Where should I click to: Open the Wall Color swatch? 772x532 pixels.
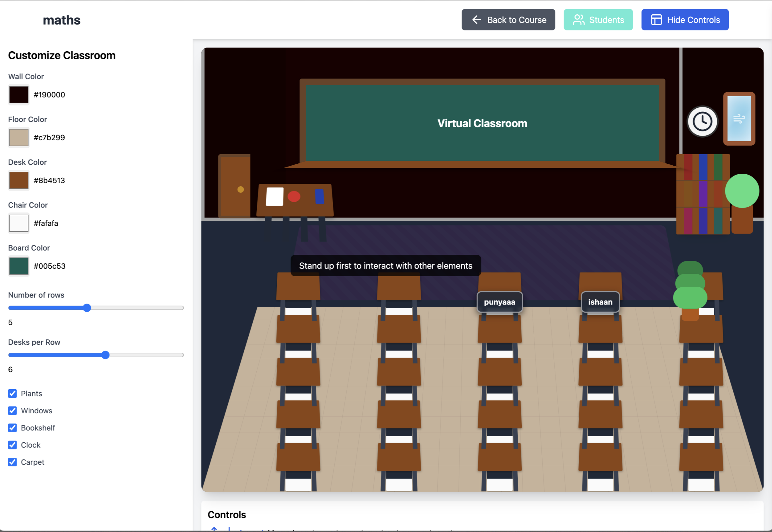click(x=19, y=94)
